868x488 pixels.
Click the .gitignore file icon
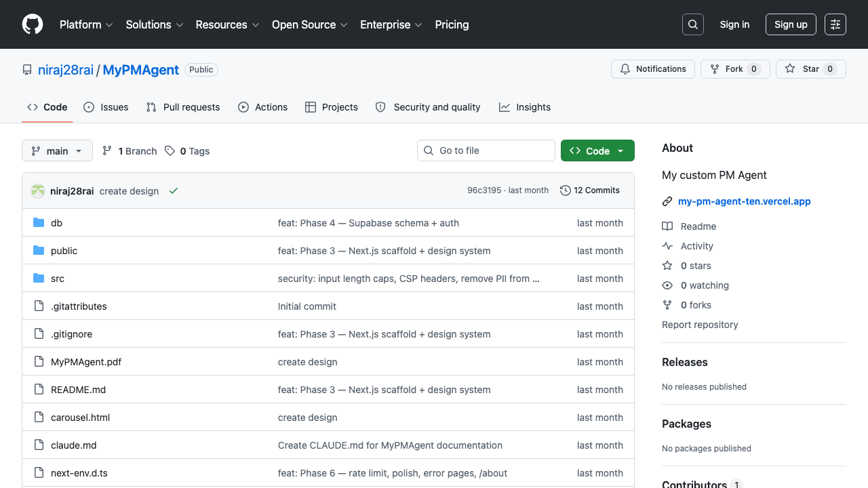[x=39, y=334]
